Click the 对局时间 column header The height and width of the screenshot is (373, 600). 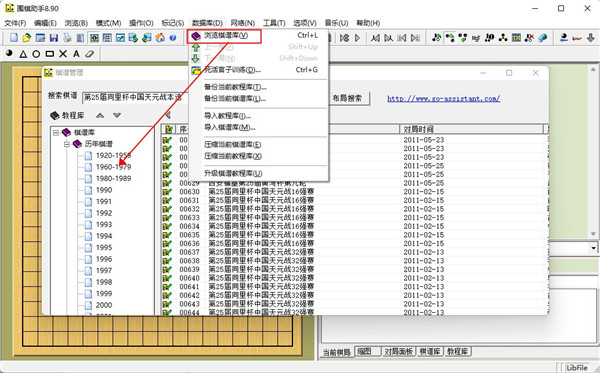tap(471, 129)
